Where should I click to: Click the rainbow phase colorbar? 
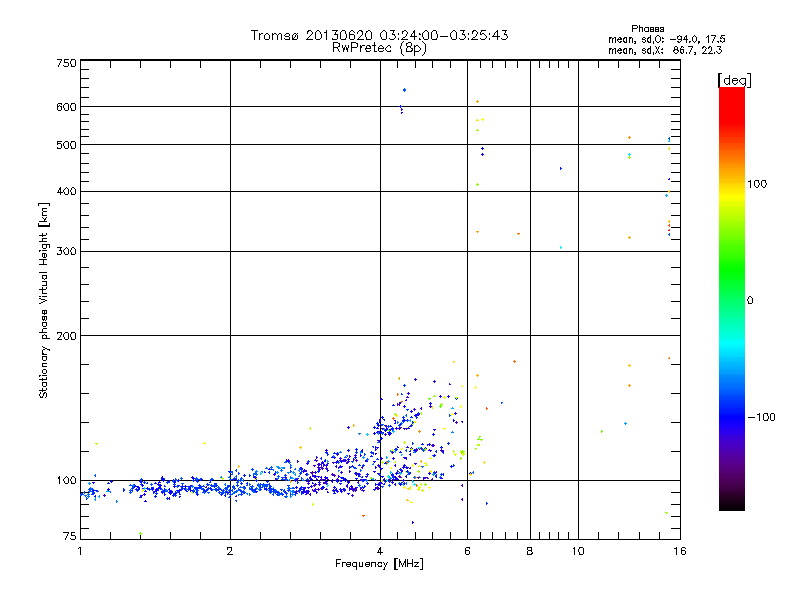732,298
